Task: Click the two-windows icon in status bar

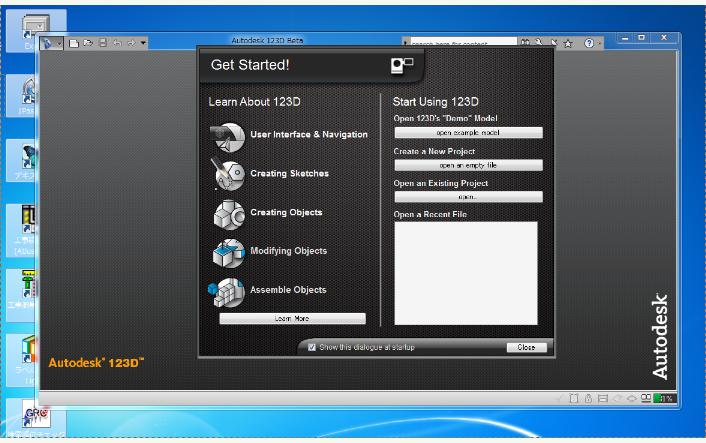Action: coord(646,398)
